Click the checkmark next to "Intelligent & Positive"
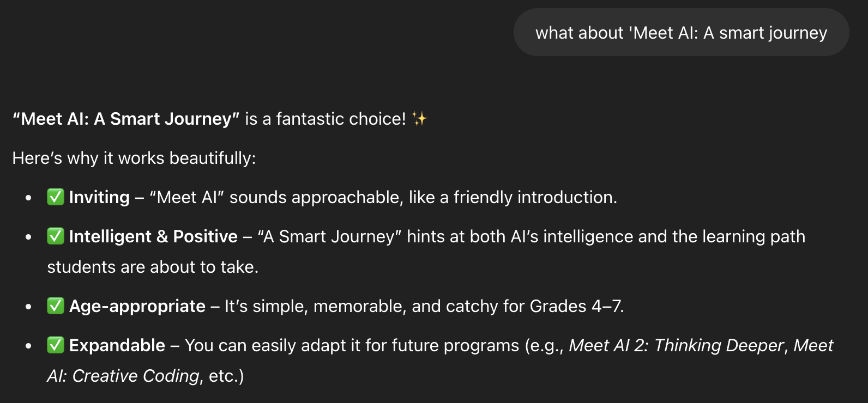The width and height of the screenshot is (868, 403). click(56, 236)
